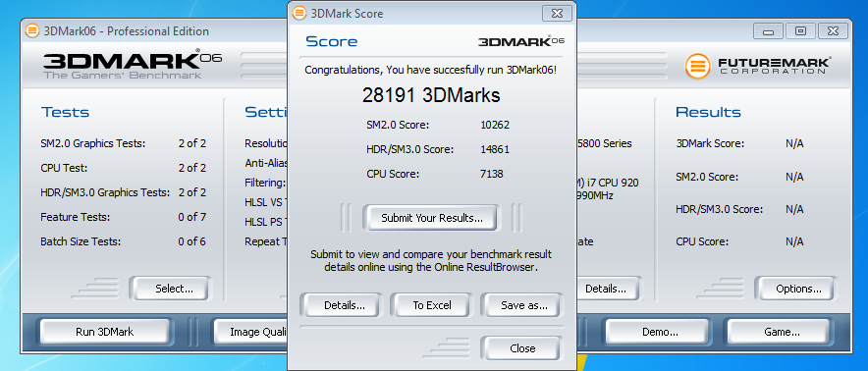
Task: Click HDR/SM3.0 Graphics Tests: row label
Action: [x=105, y=192]
